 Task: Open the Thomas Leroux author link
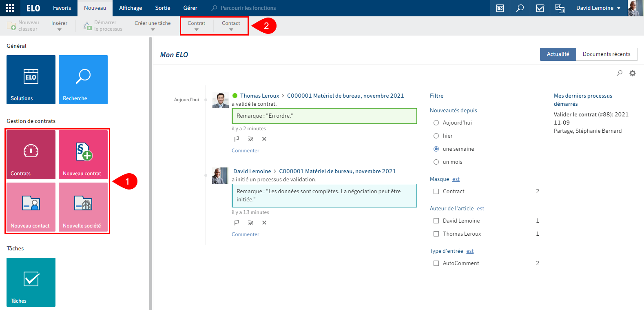pyautogui.click(x=260, y=96)
